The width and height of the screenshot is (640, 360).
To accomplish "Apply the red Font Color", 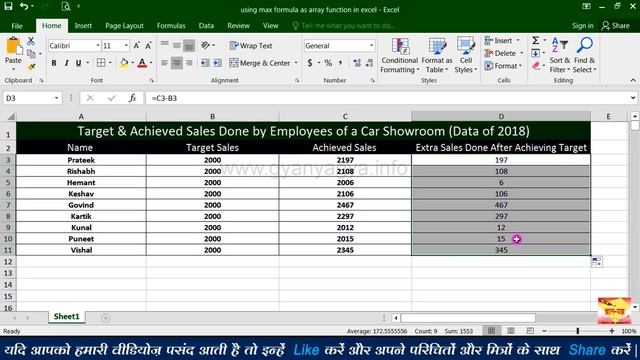I will click(142, 63).
